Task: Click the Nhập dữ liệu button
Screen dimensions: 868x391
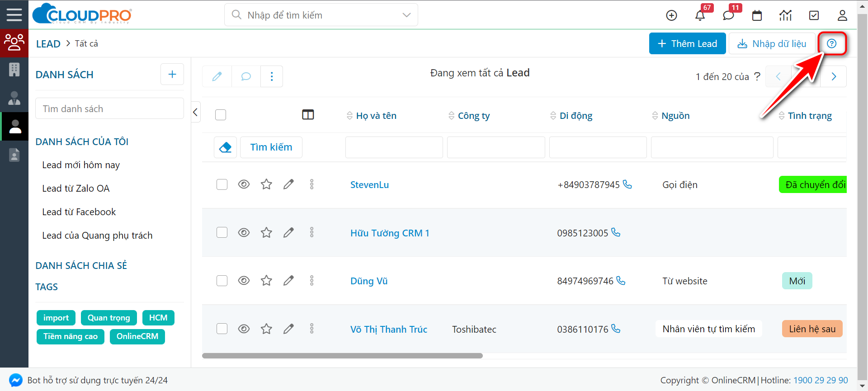Action: point(772,43)
